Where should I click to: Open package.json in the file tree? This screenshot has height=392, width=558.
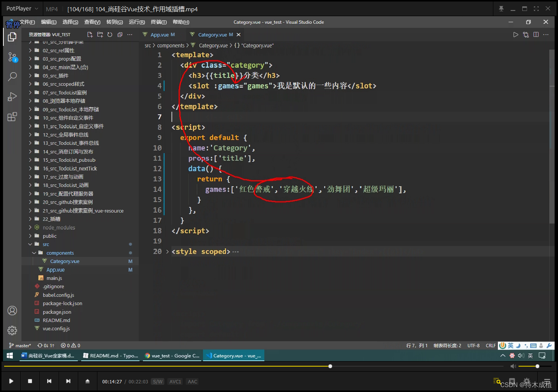pos(57,312)
